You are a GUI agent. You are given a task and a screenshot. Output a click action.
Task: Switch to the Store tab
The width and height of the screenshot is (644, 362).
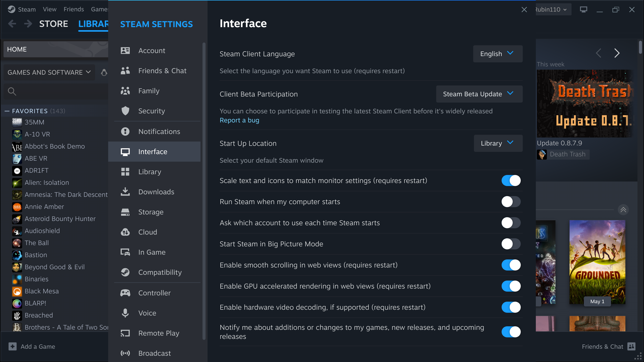[54, 24]
